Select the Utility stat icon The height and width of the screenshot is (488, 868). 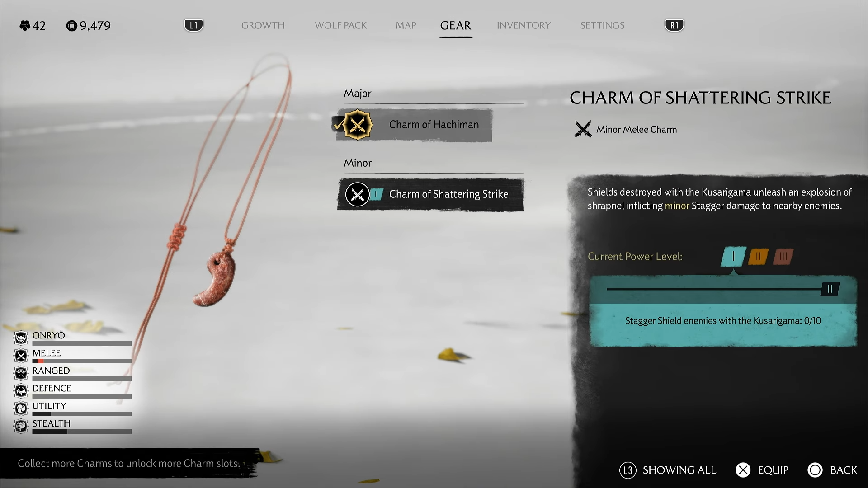point(21,408)
